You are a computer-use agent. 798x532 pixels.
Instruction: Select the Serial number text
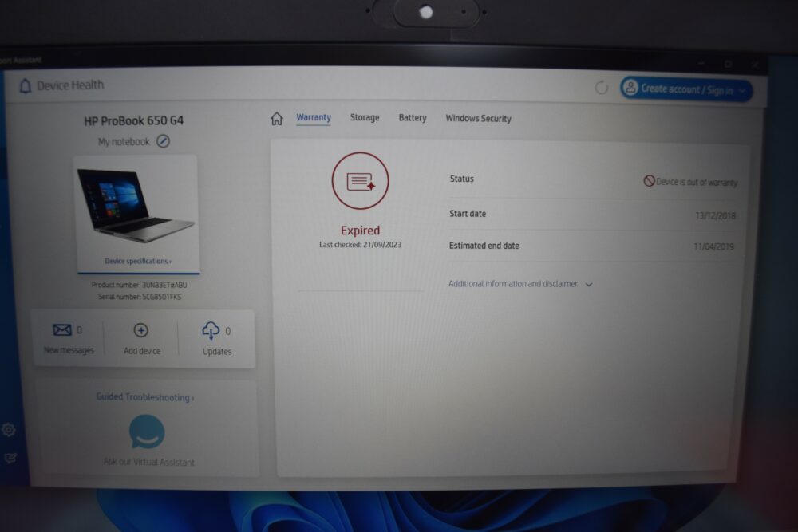(x=140, y=297)
